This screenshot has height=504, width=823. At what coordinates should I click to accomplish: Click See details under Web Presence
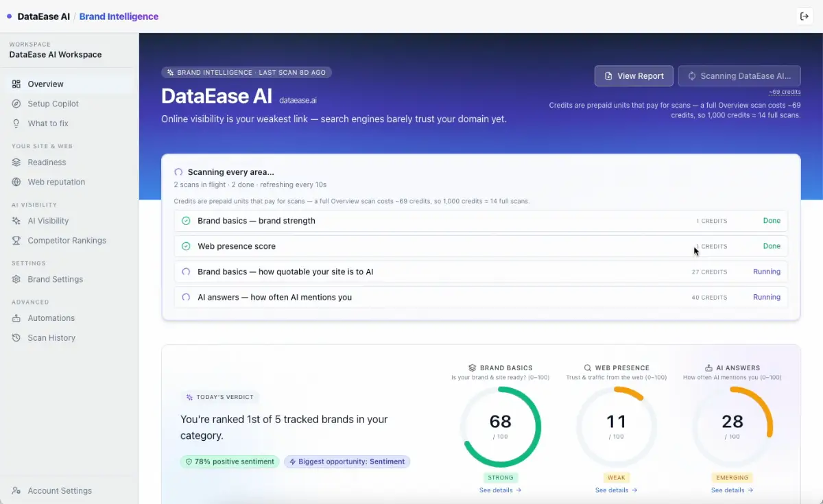click(617, 490)
